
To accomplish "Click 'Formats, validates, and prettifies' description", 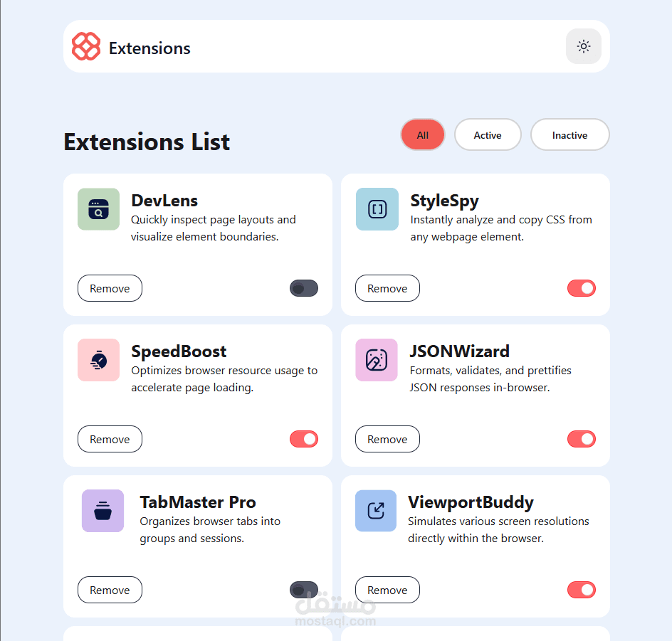I will 490,378.
